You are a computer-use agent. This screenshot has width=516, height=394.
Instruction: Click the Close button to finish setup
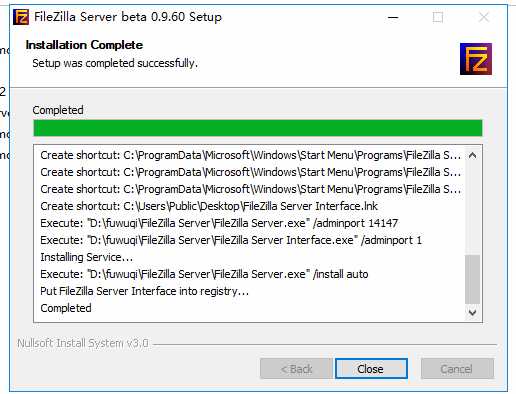(x=371, y=369)
